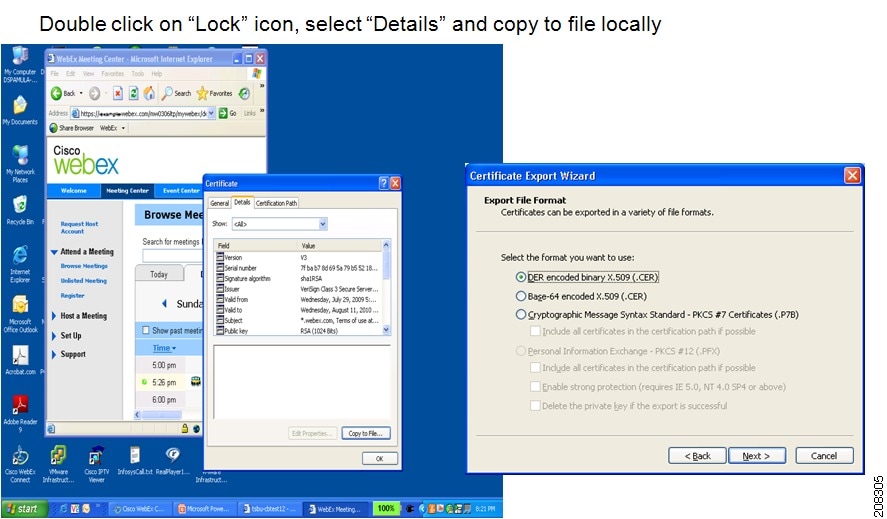Open Cisco WebEx Connect desktop icon

point(20,464)
